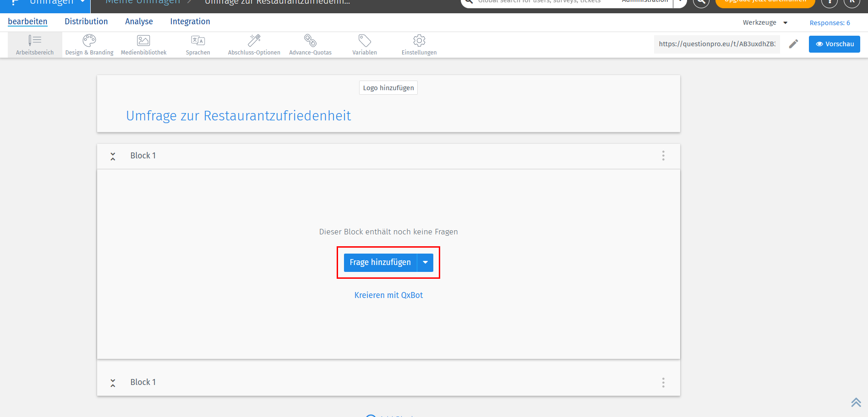Collapse the lower Block 1 section
868x417 pixels.
[x=113, y=383]
